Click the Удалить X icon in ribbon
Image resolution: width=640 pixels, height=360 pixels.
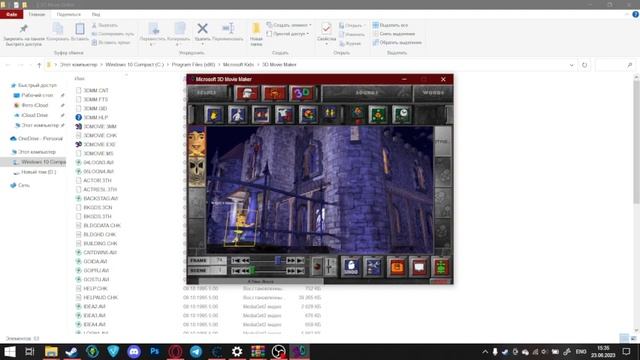pyautogui.click(x=202, y=29)
